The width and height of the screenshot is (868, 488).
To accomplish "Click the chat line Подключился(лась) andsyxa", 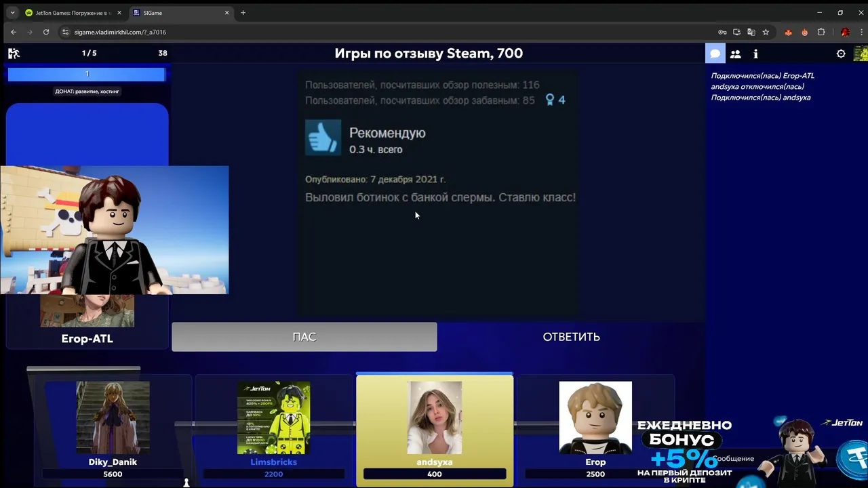I will pos(760,98).
